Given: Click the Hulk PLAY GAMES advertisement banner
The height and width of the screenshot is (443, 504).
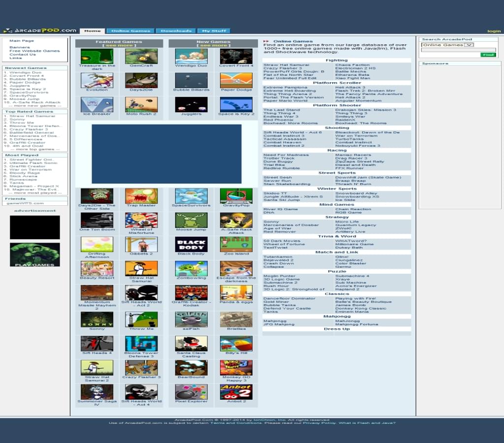Looking at the screenshot, I should click(34, 254).
